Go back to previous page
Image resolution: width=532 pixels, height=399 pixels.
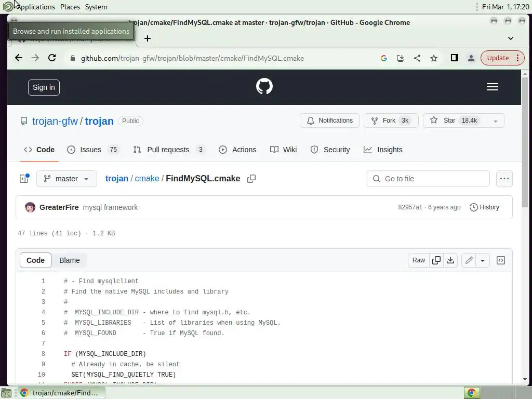pos(19,58)
